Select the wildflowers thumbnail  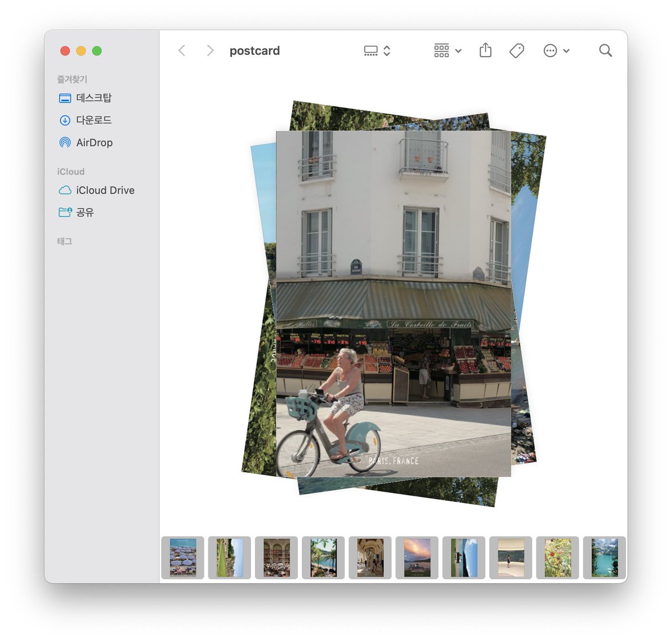pyautogui.click(x=558, y=557)
